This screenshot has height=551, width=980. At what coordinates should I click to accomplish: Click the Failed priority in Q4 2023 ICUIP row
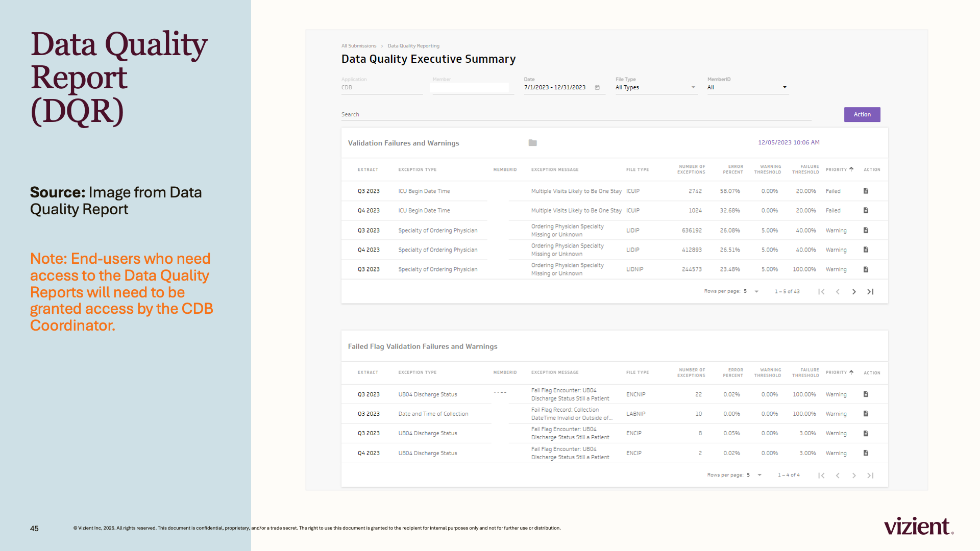tap(833, 211)
